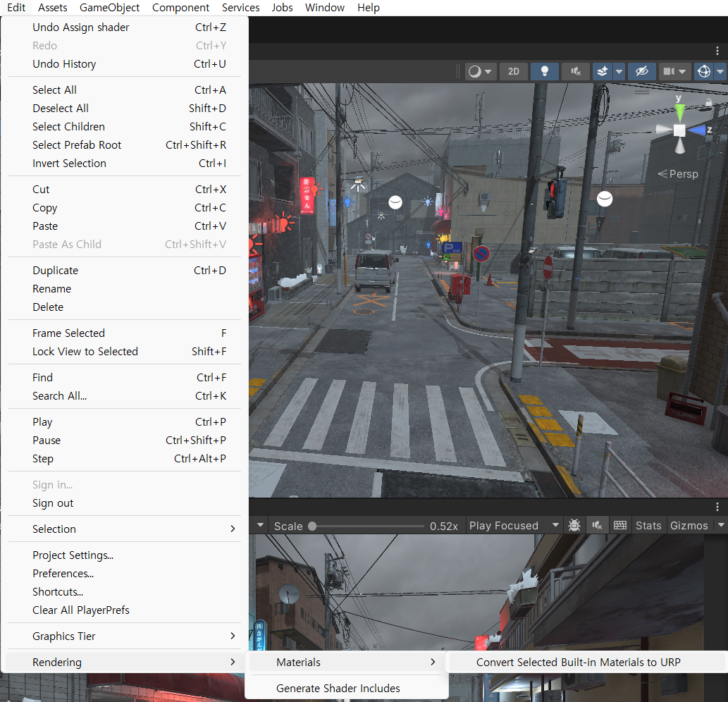Expand the Materials submenu
This screenshot has width=728, height=702.
pyautogui.click(x=346, y=662)
